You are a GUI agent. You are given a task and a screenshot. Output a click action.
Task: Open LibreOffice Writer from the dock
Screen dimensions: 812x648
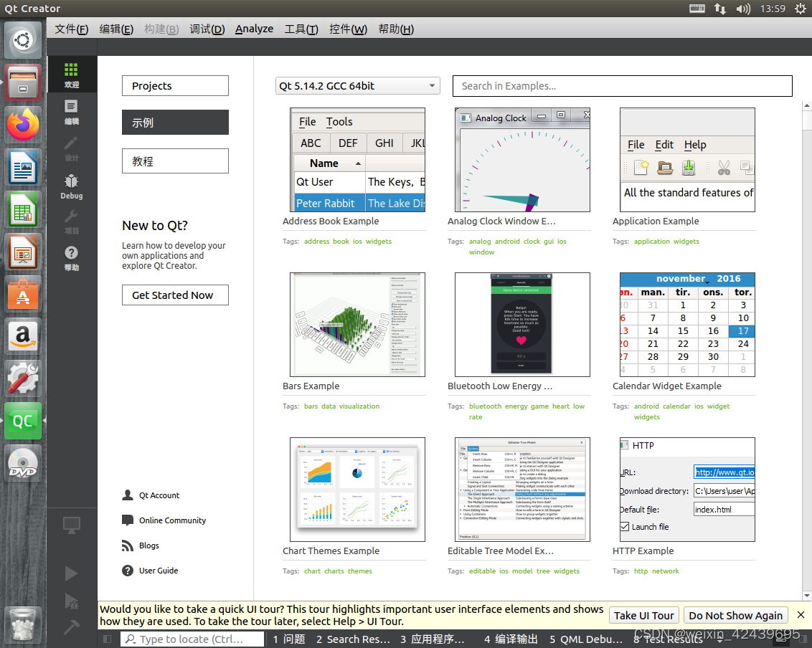coord(23,167)
